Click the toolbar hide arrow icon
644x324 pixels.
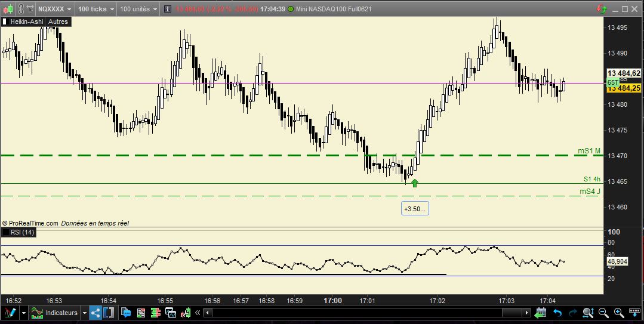coord(635,313)
